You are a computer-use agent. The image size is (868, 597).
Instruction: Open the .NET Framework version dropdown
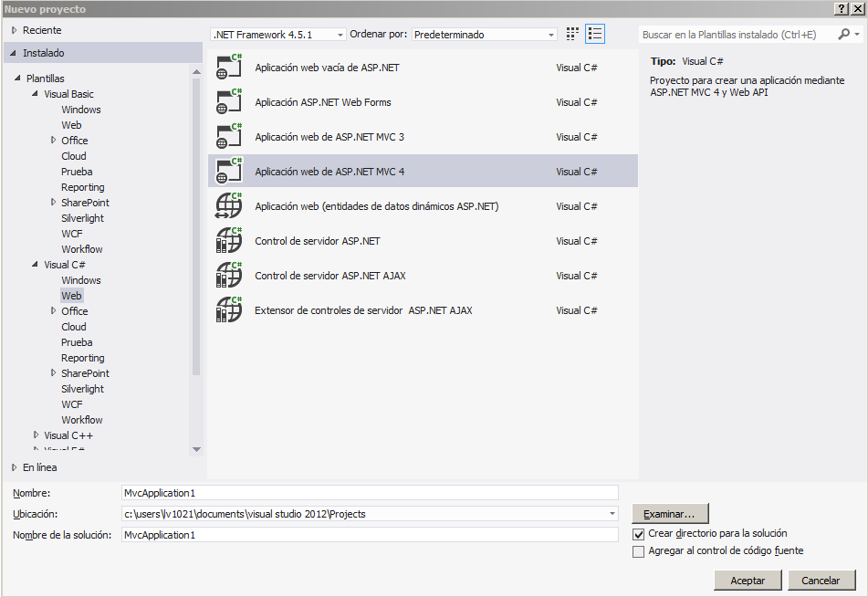[278, 35]
